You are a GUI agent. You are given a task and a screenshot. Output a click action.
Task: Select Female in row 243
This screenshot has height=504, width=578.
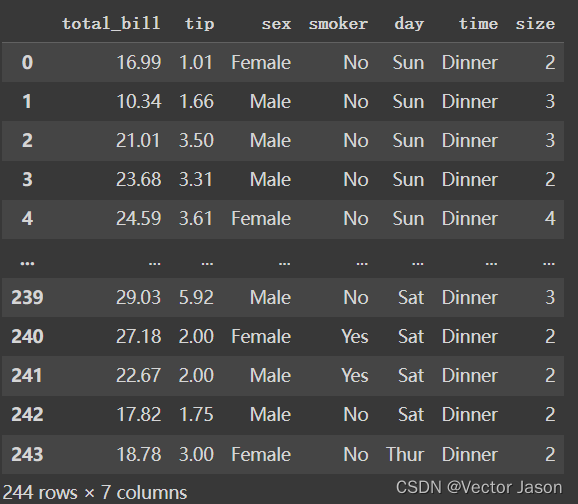point(261,454)
